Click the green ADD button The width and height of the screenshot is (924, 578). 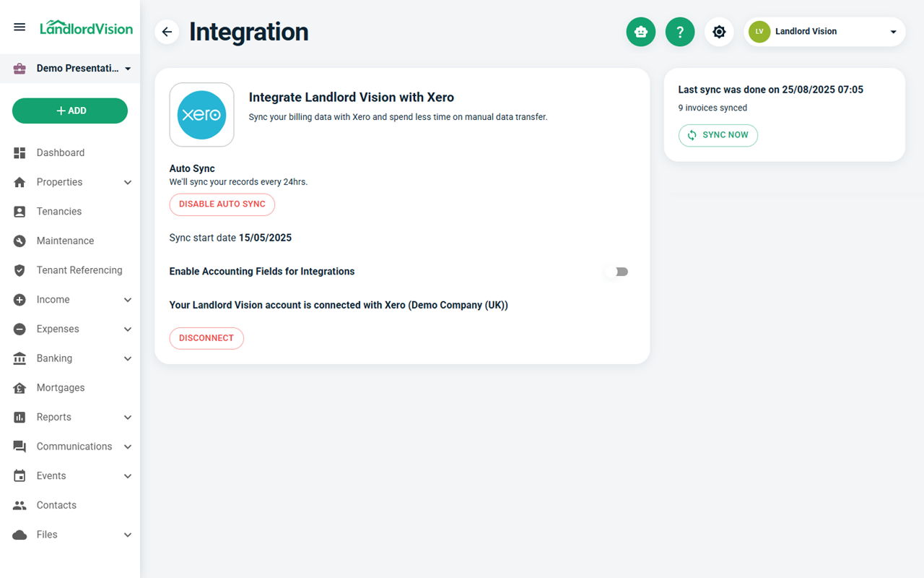point(70,111)
